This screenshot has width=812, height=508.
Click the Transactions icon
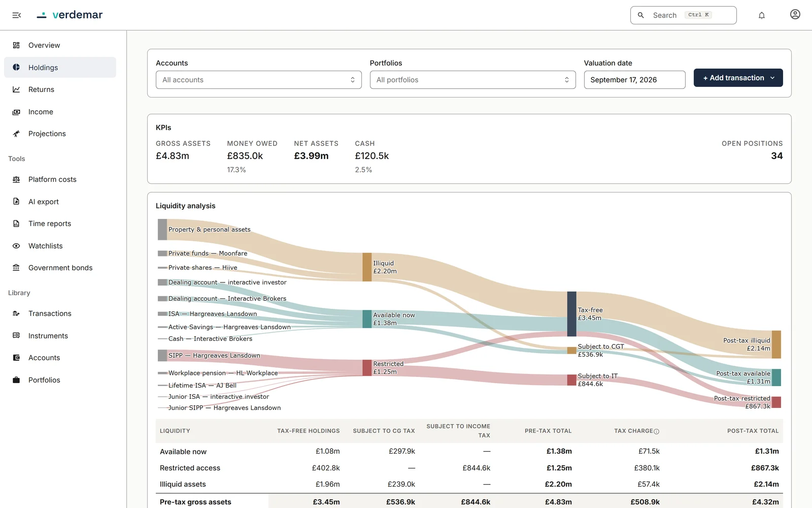[16, 313]
